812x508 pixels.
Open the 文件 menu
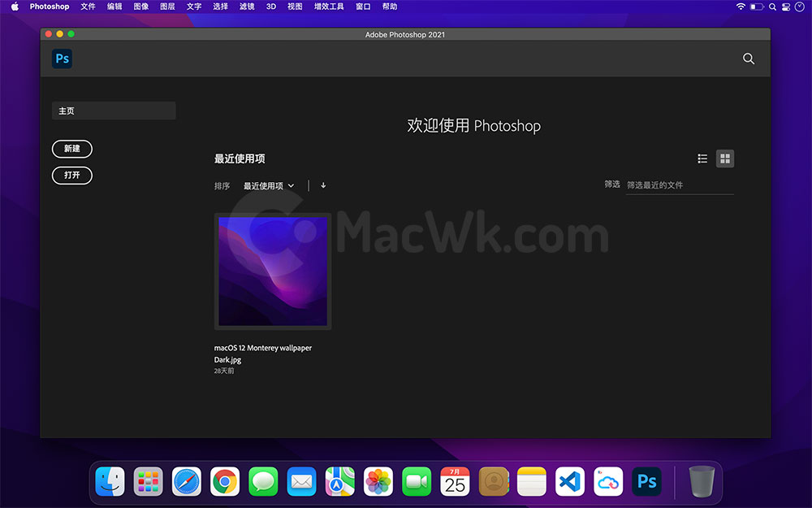[88, 7]
